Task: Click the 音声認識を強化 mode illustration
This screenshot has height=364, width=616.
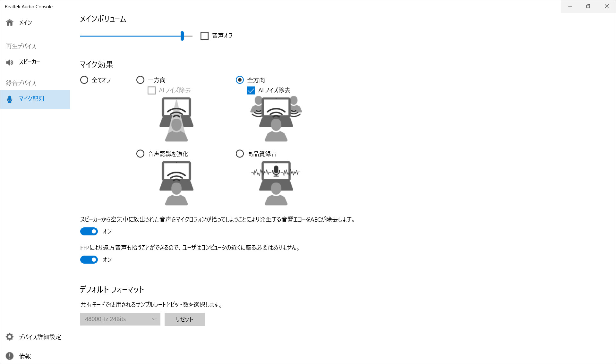Action: 176,183
